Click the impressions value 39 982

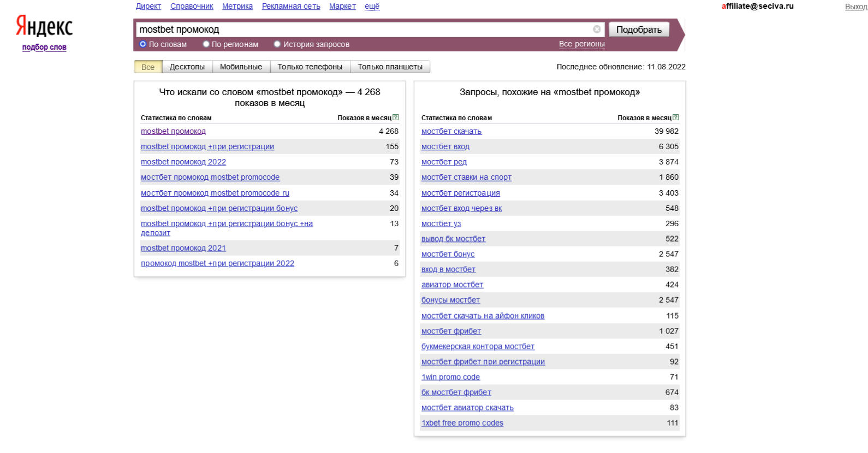click(x=667, y=131)
